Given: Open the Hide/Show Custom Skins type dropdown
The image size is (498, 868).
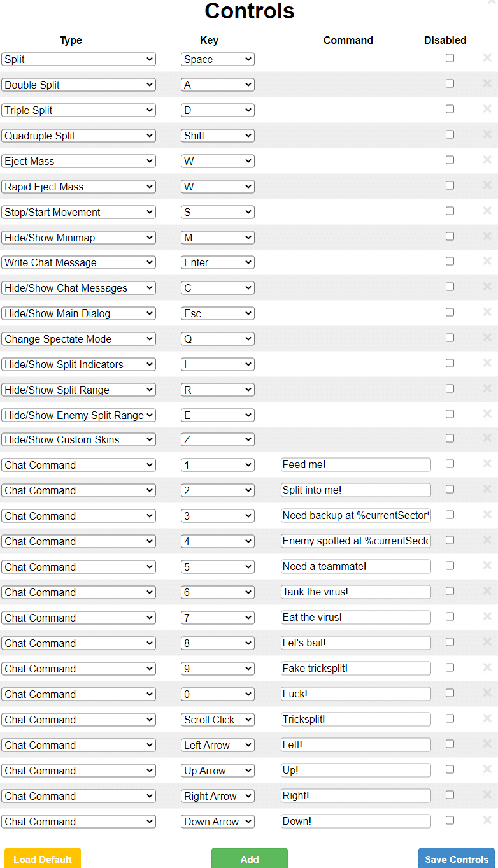Looking at the screenshot, I should tap(78, 439).
